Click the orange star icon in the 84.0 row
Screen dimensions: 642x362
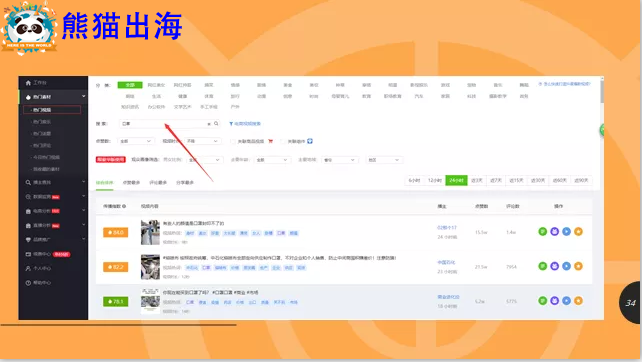pyautogui.click(x=578, y=231)
